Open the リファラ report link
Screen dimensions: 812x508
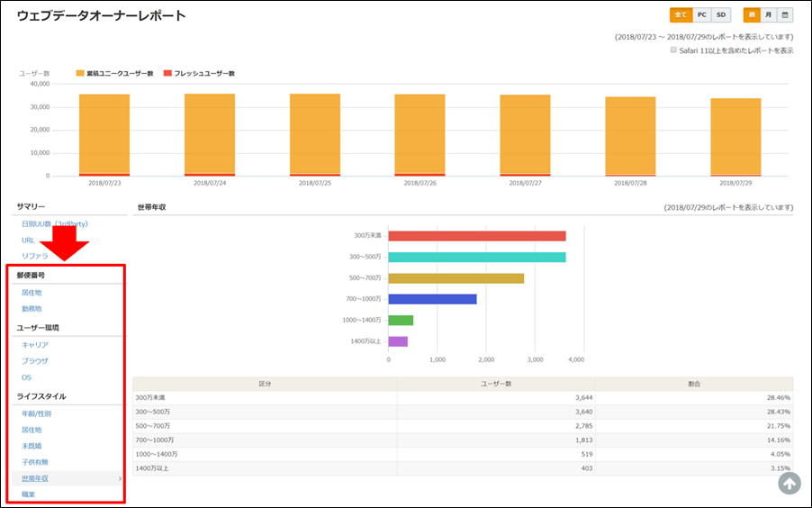click(x=34, y=257)
